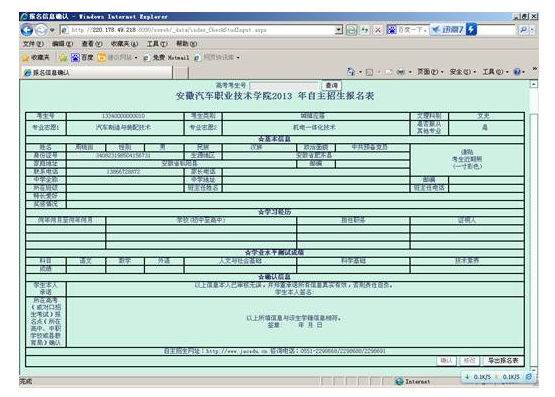555x397 pixels.
Task: Open the 工具 (Tools) menu bar item
Action: tap(157, 44)
